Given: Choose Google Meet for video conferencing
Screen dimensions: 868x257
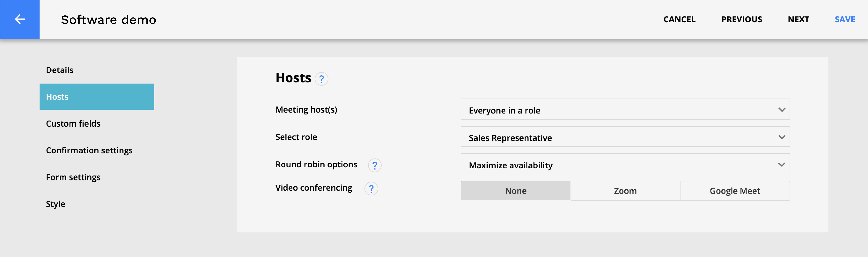Looking at the screenshot, I should pos(735,191).
